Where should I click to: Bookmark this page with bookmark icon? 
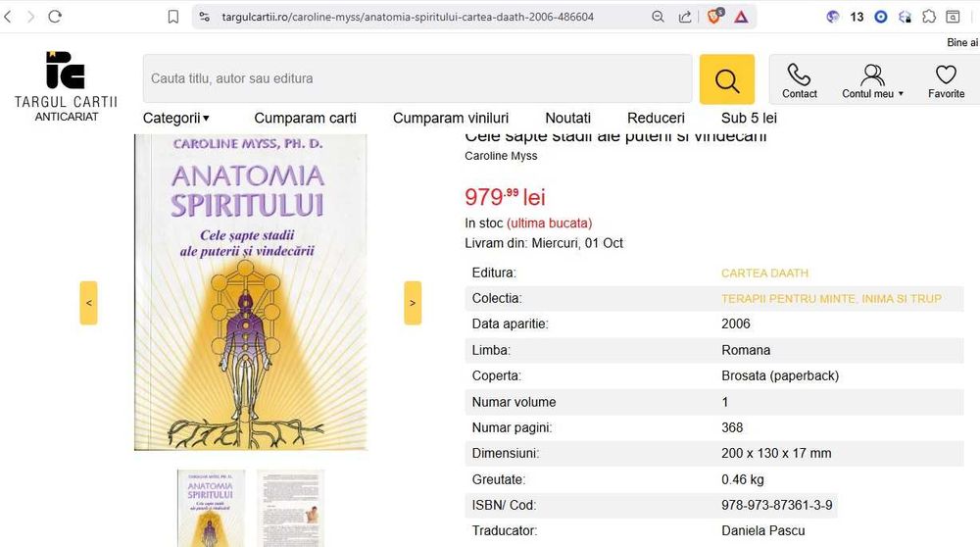point(173,17)
